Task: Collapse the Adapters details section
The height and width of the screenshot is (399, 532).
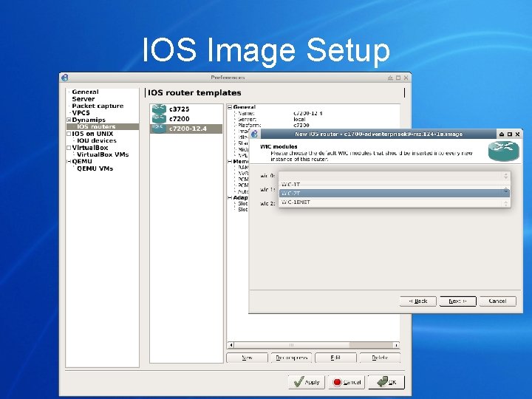Action: 230,197
